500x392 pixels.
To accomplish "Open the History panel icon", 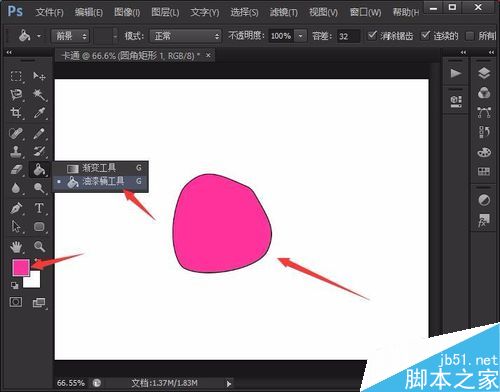I will 484,132.
